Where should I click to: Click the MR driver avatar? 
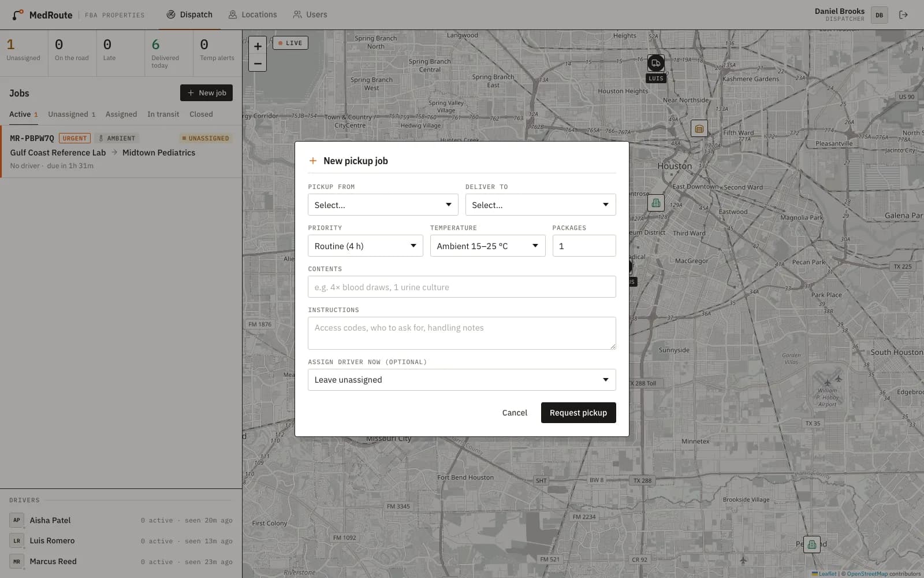pyautogui.click(x=17, y=561)
